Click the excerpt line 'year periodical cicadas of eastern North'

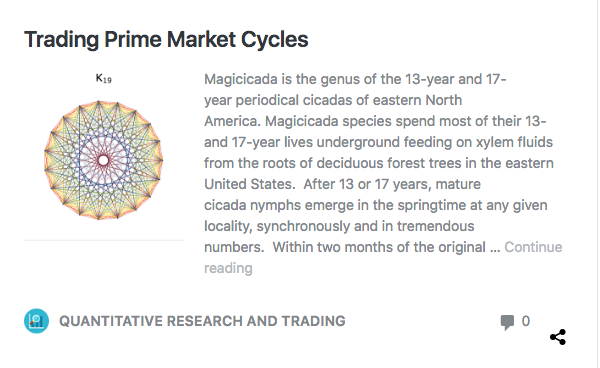[333, 100]
